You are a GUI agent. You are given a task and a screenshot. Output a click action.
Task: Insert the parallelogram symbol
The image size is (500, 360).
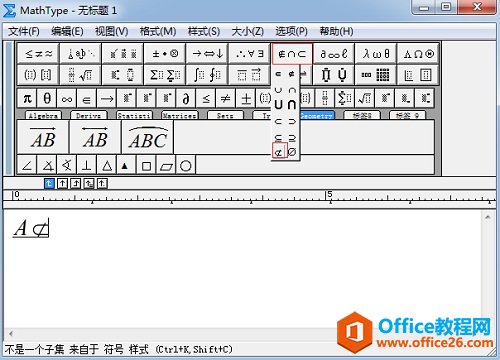tap(166, 165)
